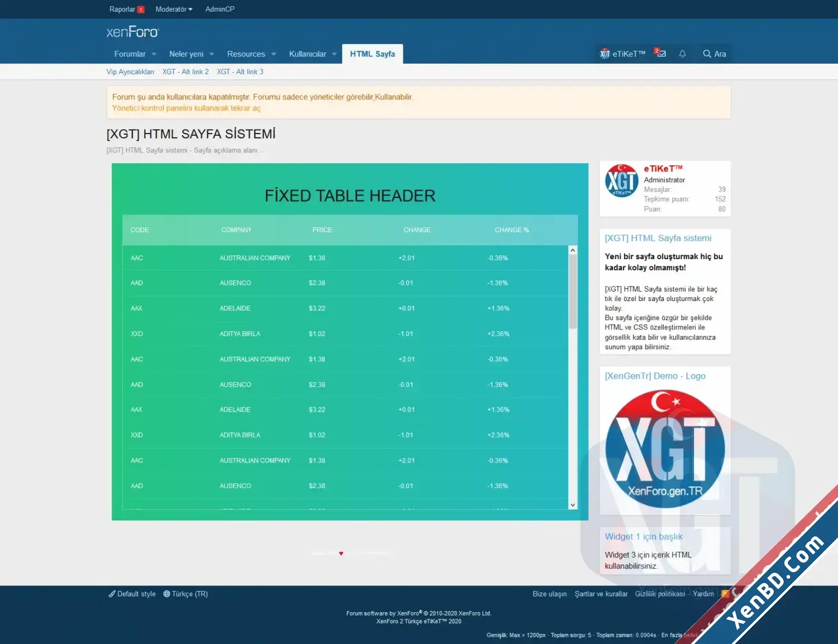Viewport: 838px width, 644px height.
Task: Open the Widget 1 için başlık title
Action: click(644, 536)
